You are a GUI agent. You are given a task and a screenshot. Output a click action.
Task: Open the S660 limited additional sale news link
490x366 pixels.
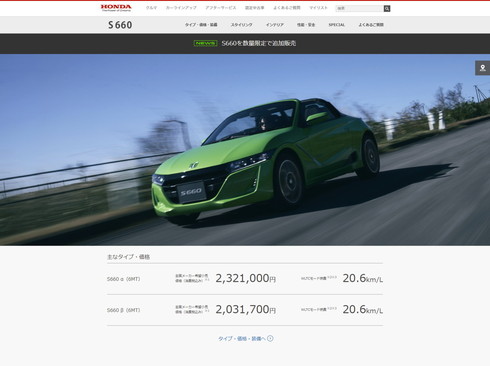coord(259,43)
